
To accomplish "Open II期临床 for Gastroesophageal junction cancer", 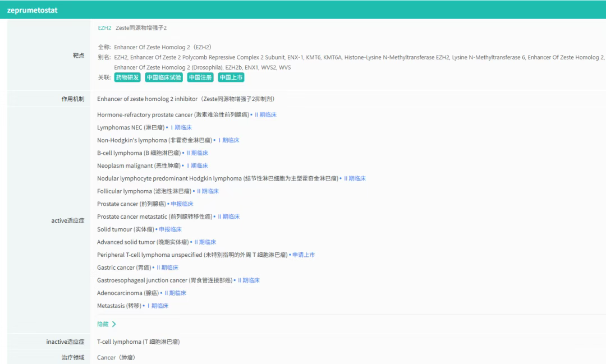I will pos(249,280).
